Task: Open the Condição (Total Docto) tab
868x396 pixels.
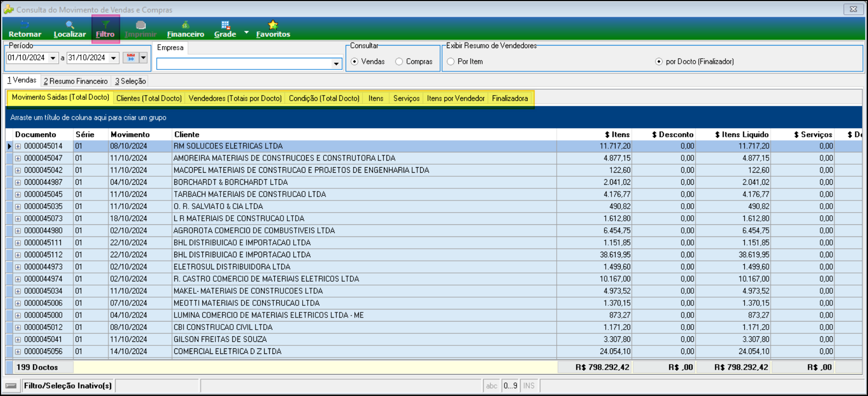Action: [324, 98]
